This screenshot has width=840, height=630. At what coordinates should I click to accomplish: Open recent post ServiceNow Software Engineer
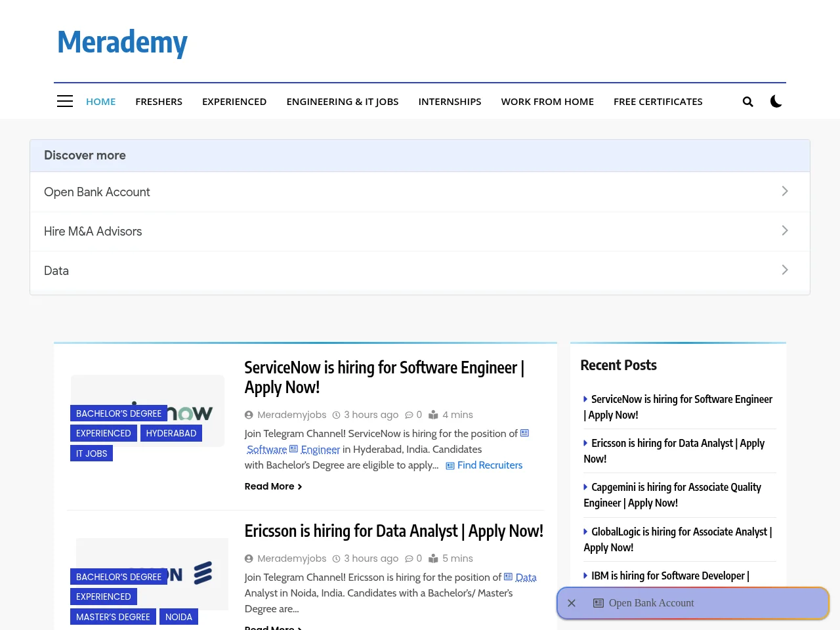(x=678, y=407)
